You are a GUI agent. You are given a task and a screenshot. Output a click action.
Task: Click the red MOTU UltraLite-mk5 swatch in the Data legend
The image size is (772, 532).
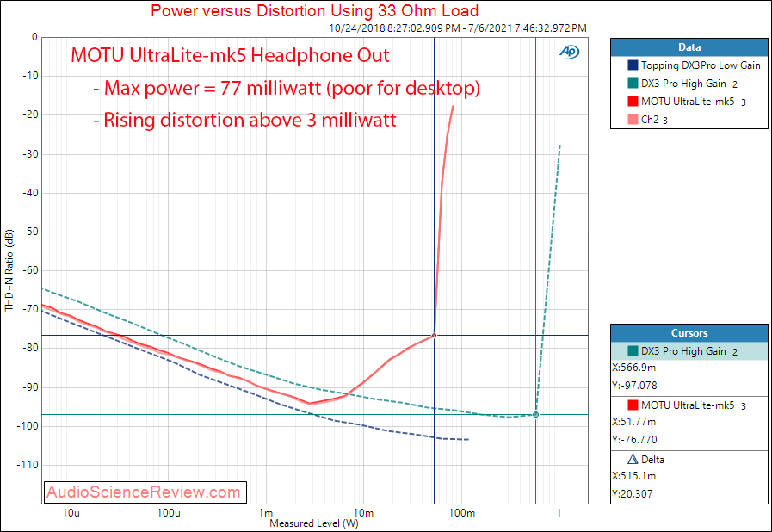(x=633, y=101)
